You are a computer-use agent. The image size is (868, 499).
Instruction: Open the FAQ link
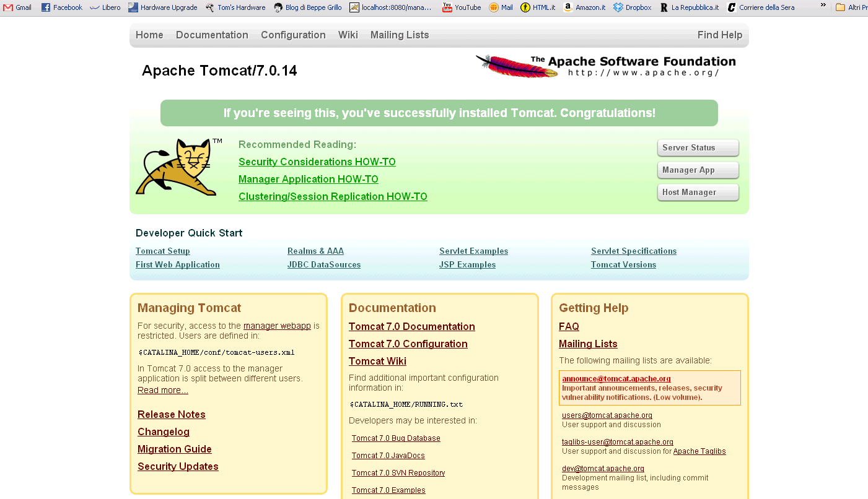click(569, 327)
